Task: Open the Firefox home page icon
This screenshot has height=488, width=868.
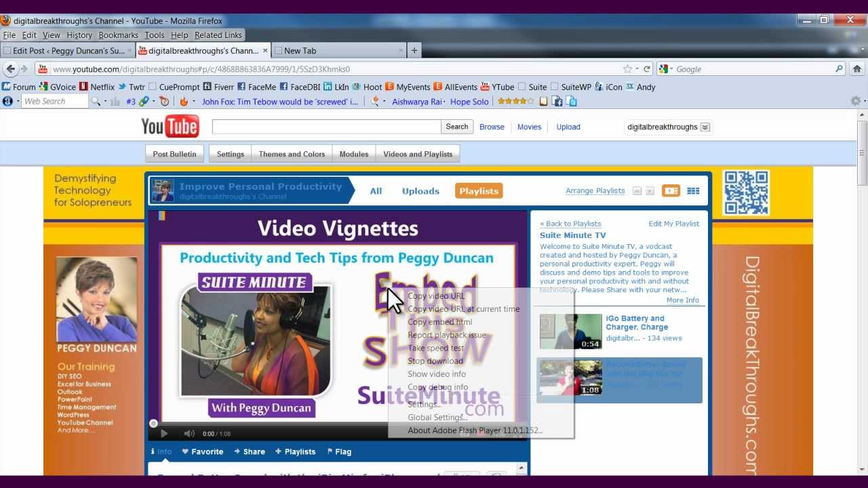Action: 857,68
